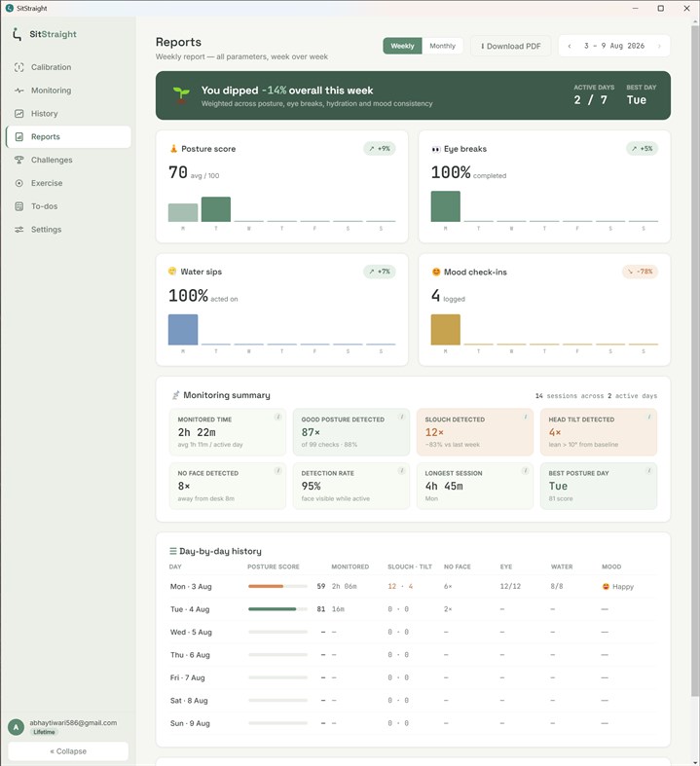Click the Monitoring summary heading icon
Screen dimensions: 700x766
point(175,395)
